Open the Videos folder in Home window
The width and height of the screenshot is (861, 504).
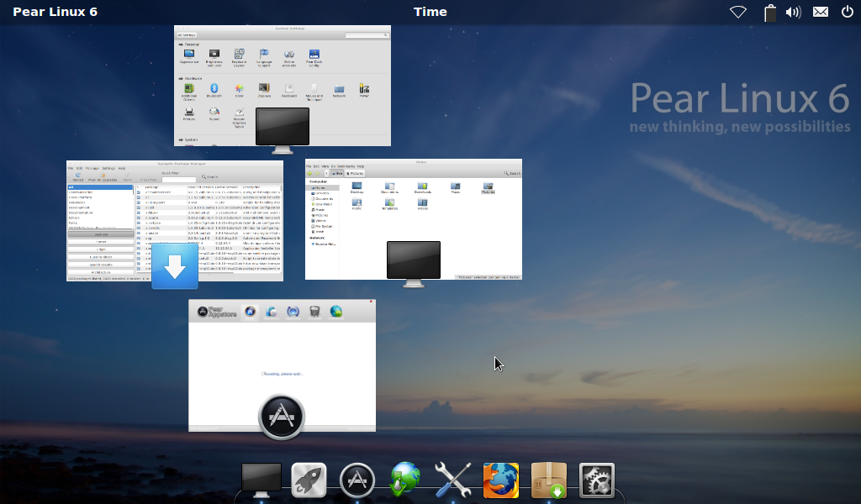click(422, 205)
